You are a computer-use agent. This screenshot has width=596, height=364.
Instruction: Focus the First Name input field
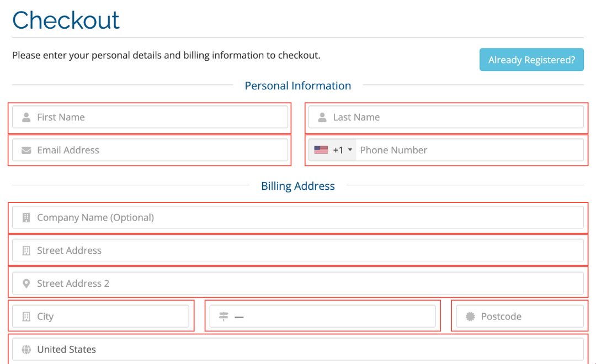pyautogui.click(x=150, y=117)
